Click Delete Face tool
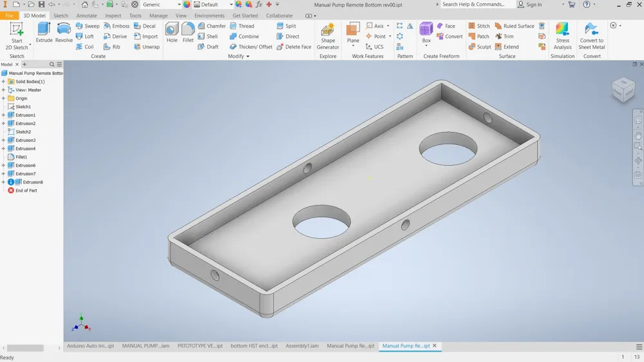Image resolution: width=644 pixels, height=362 pixels. click(294, 47)
